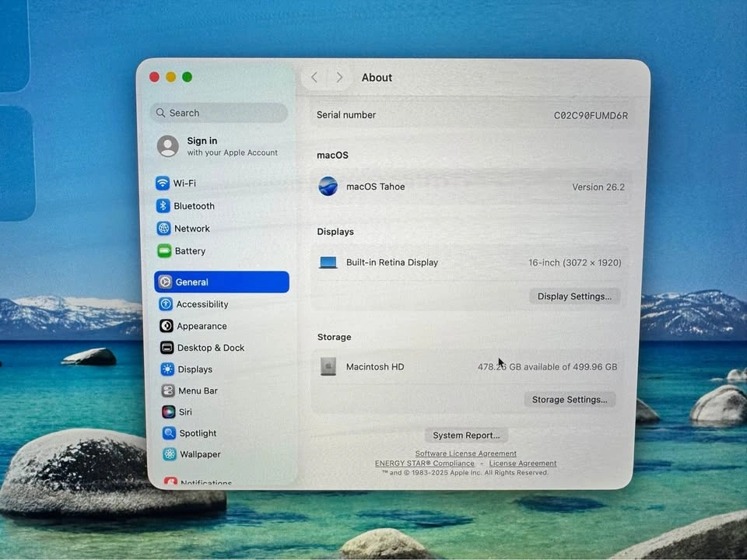
Task: Open Battery settings icon
Action: click(x=164, y=251)
